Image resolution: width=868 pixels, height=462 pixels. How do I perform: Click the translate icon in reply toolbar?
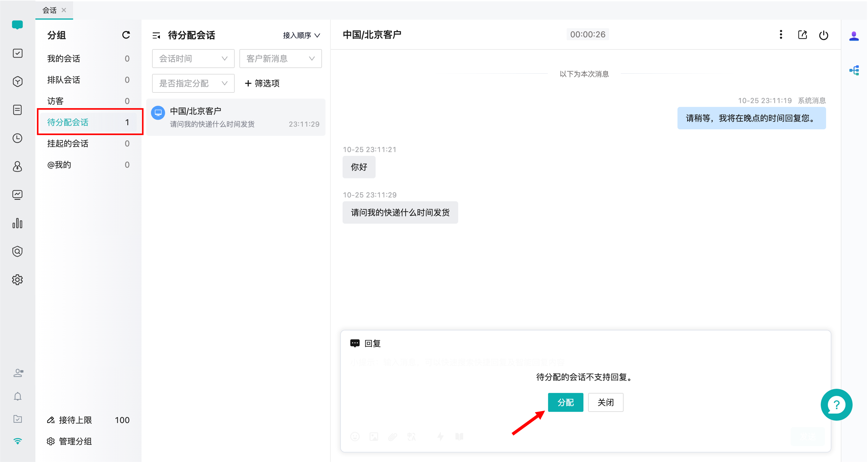411,436
